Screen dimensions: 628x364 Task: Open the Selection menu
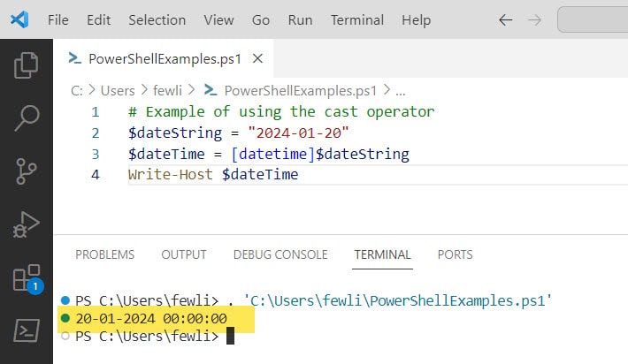click(x=157, y=19)
